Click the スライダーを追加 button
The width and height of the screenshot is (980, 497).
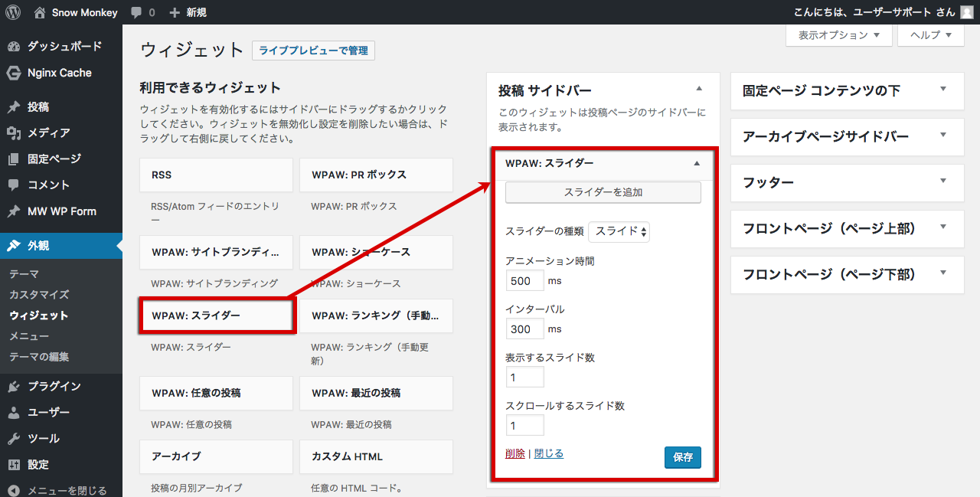coord(603,192)
